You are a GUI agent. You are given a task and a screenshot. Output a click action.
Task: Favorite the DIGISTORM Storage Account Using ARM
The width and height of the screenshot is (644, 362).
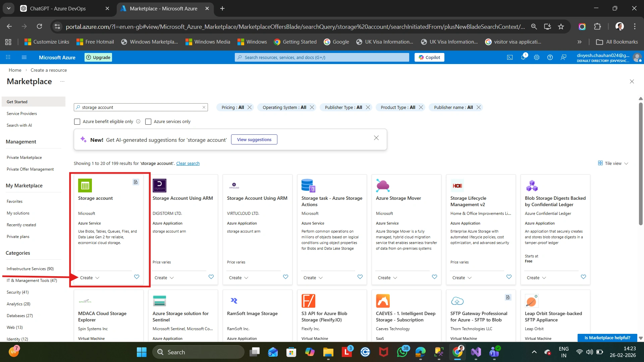(211, 277)
